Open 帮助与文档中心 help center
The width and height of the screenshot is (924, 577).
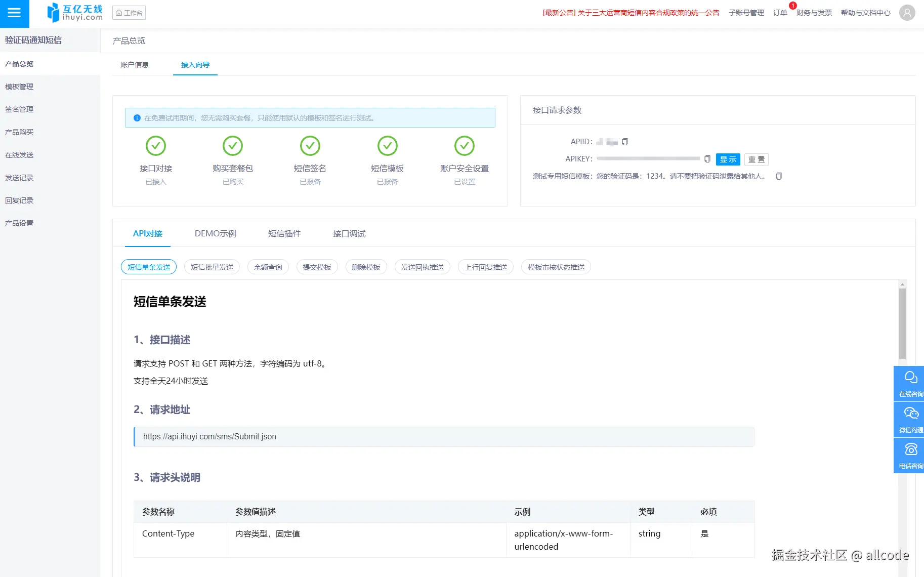point(866,13)
